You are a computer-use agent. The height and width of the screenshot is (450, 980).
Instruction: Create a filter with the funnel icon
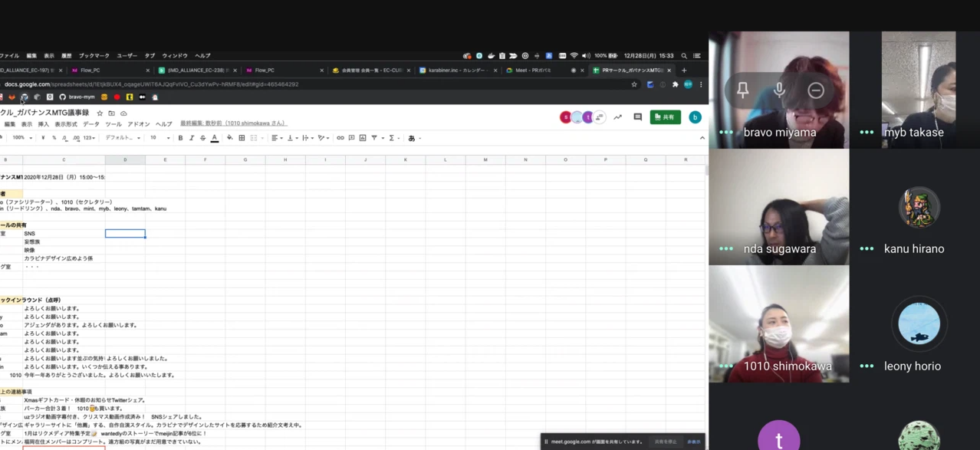tap(374, 138)
